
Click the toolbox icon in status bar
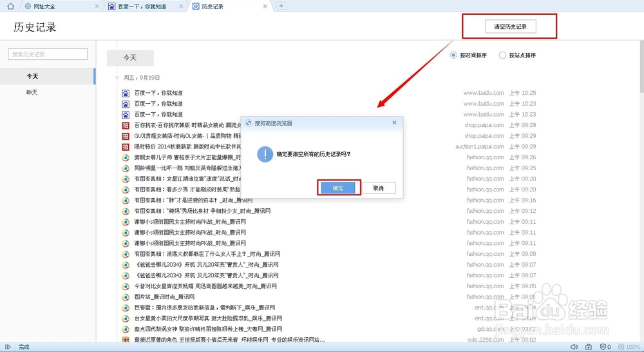(589, 347)
